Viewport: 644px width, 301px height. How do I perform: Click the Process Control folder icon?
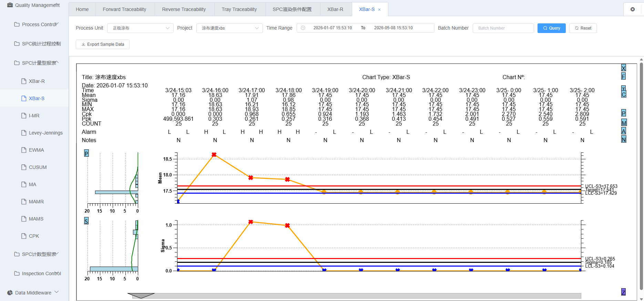pyautogui.click(x=17, y=24)
